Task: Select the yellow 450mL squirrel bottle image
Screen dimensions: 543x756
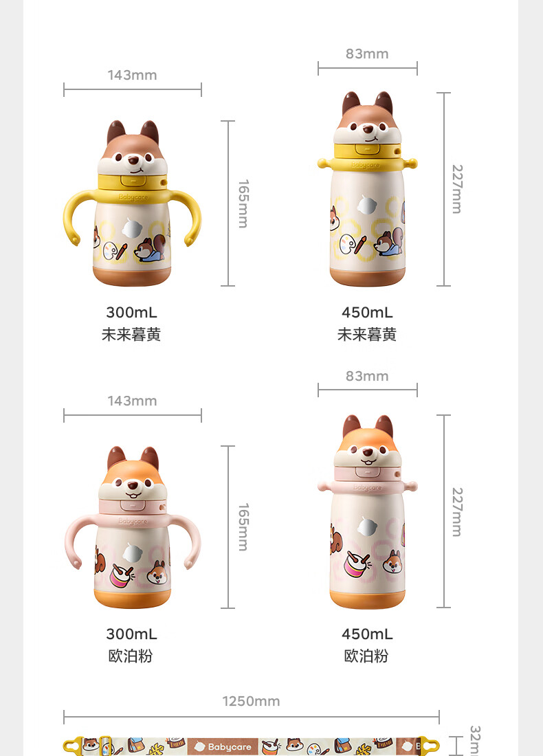Action: (x=368, y=188)
